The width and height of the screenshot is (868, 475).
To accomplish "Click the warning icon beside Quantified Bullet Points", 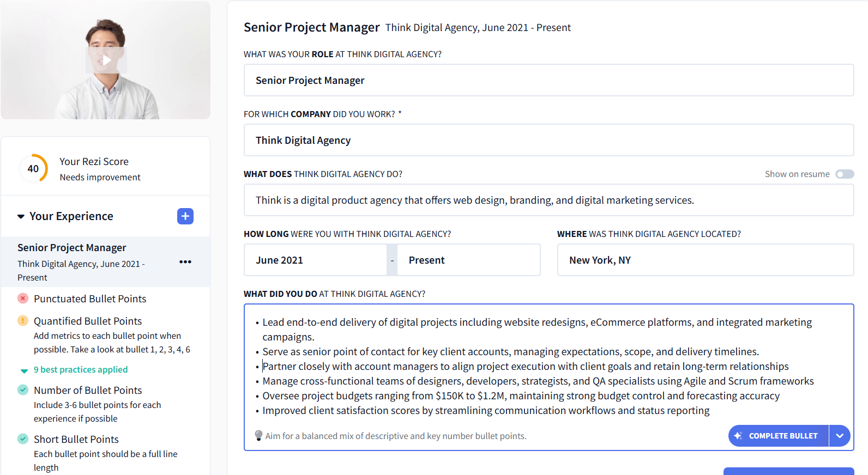I will 22,321.
